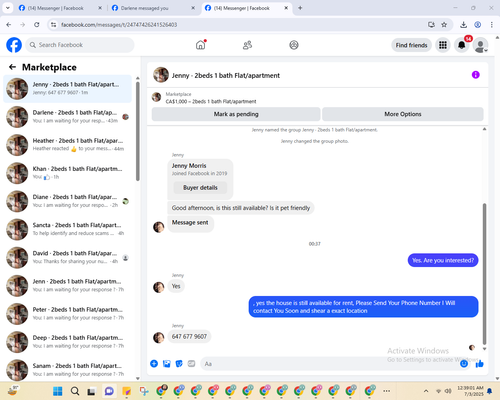This screenshot has height=400, width=500.
Task: Open taskbar overflow three-dots menu
Action: (387, 391)
